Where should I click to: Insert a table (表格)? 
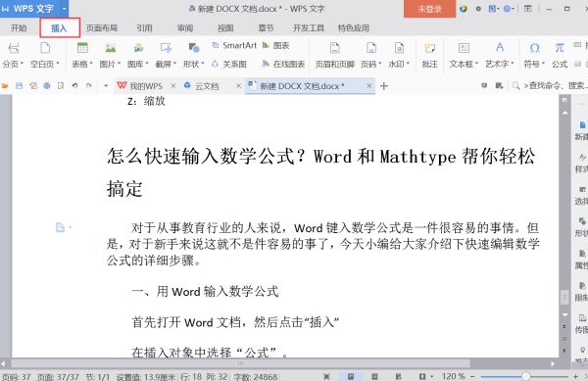tap(82, 55)
